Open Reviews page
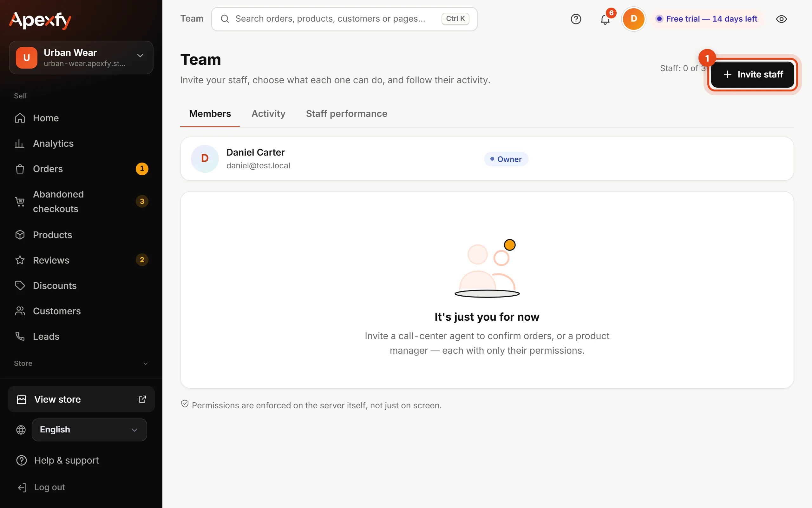Screen dimensions: 812x508 81,260
